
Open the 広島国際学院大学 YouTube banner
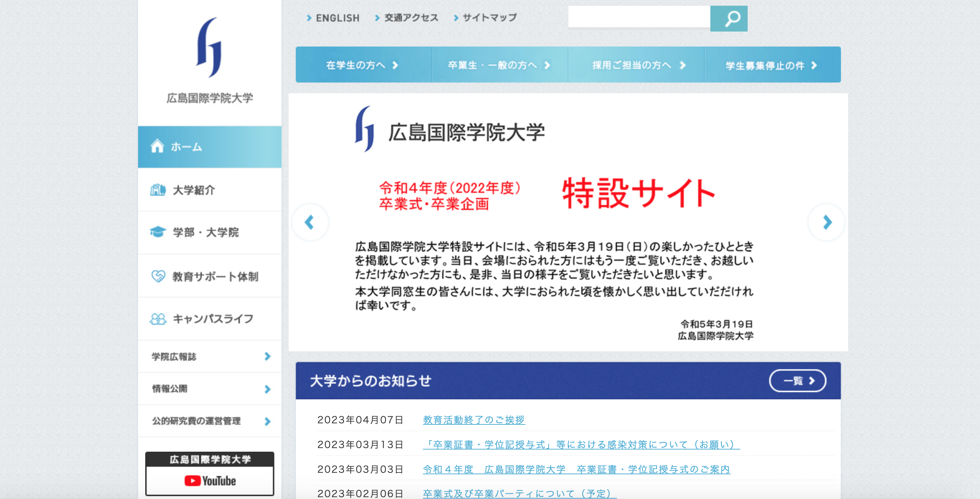[x=210, y=474]
